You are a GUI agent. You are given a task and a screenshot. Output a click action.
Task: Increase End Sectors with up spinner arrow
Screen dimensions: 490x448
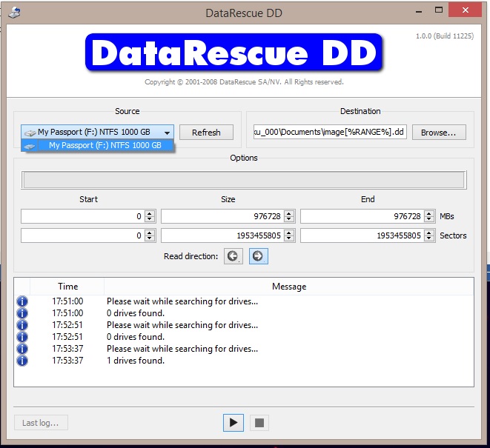tap(429, 233)
